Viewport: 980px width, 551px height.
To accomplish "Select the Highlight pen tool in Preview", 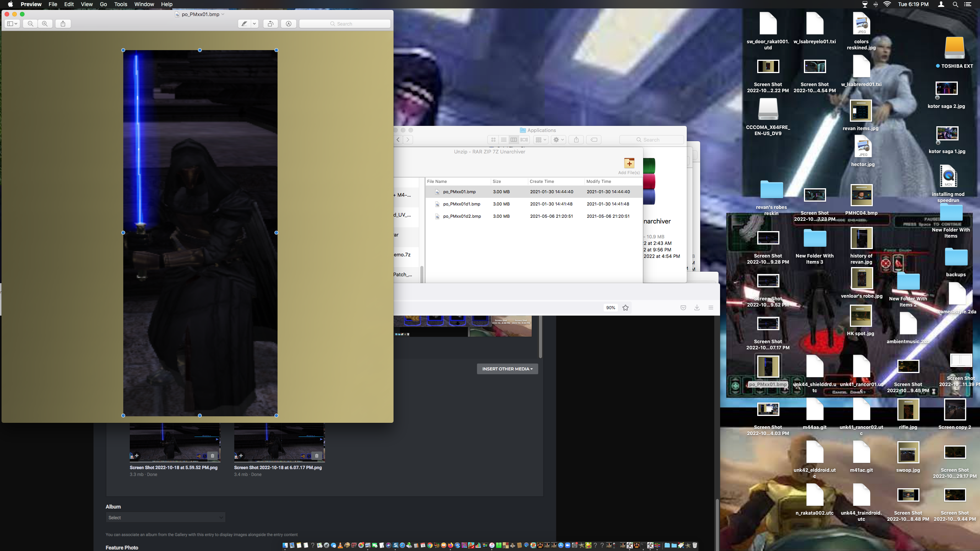I will click(x=244, y=24).
